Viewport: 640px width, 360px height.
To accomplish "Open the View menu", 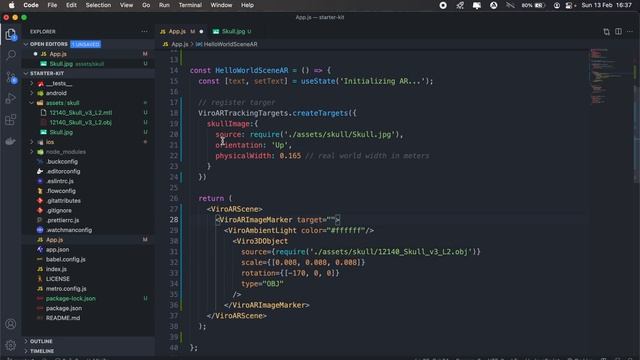I will (x=127, y=5).
